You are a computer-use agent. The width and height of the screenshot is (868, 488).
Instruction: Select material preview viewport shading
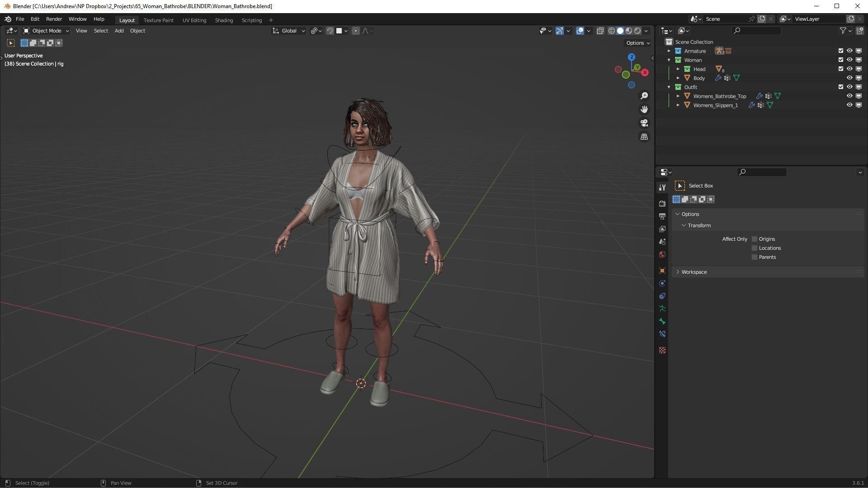point(628,31)
